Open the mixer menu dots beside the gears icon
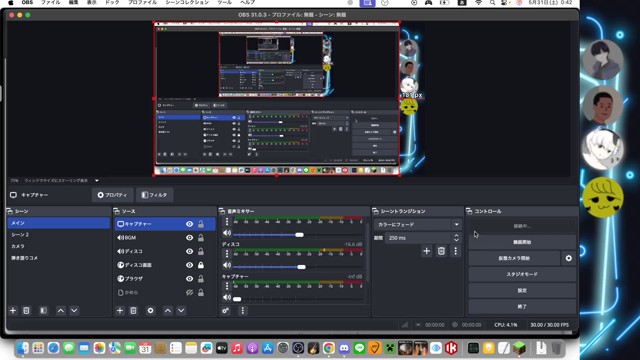The width and height of the screenshot is (640, 360). point(242,311)
